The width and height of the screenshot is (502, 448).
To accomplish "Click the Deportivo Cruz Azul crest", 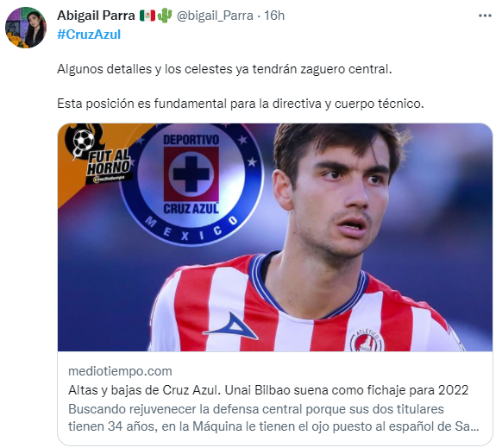I will (191, 183).
